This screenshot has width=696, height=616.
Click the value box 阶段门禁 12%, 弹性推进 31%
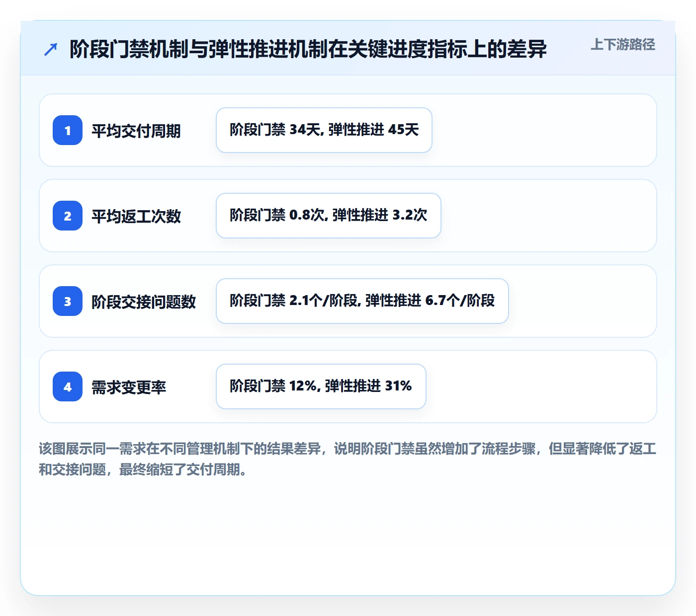[321, 386]
